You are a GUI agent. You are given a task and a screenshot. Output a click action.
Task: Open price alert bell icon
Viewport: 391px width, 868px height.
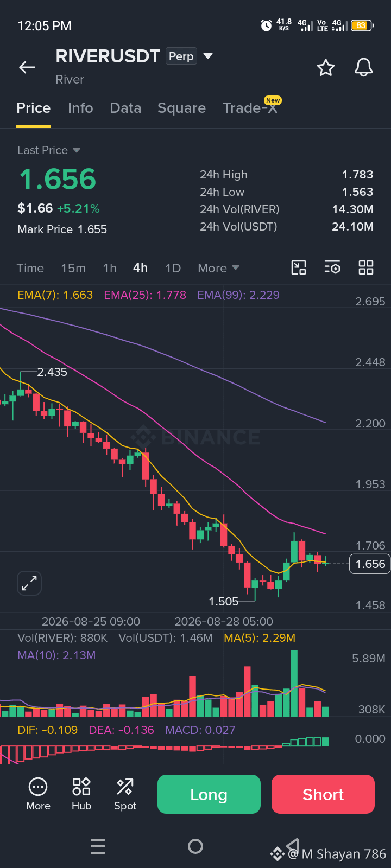point(363,67)
